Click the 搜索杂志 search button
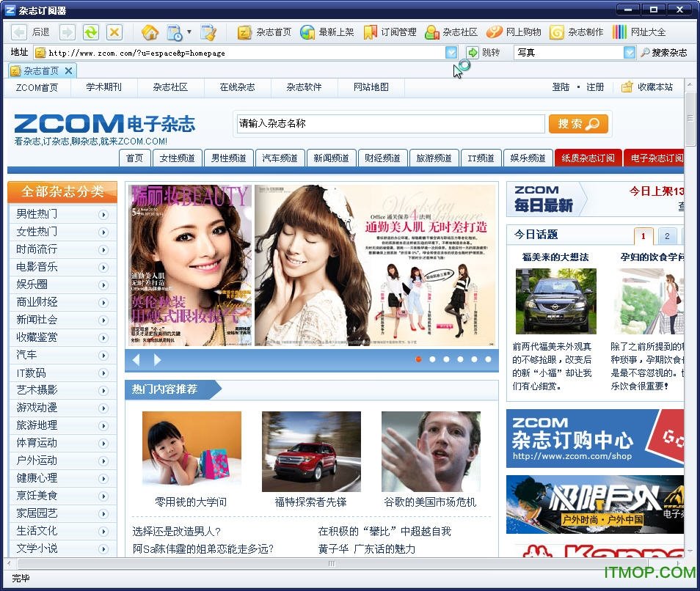The width and height of the screenshot is (700, 591). tap(663, 53)
